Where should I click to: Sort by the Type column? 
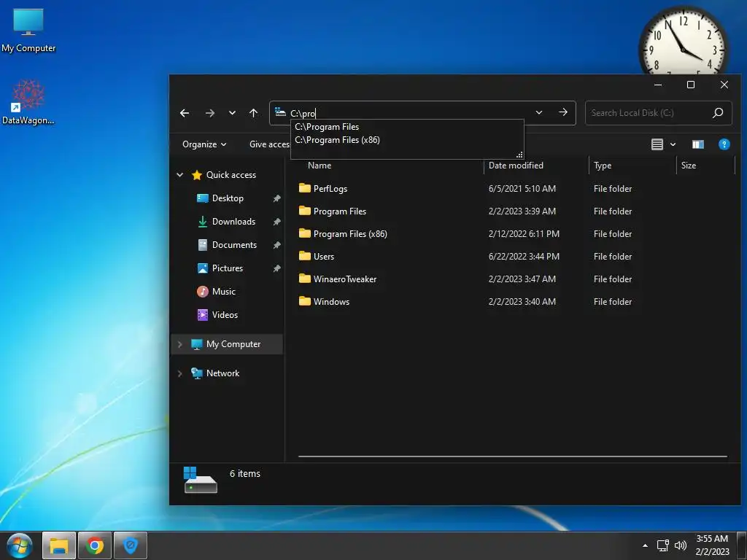(x=602, y=166)
